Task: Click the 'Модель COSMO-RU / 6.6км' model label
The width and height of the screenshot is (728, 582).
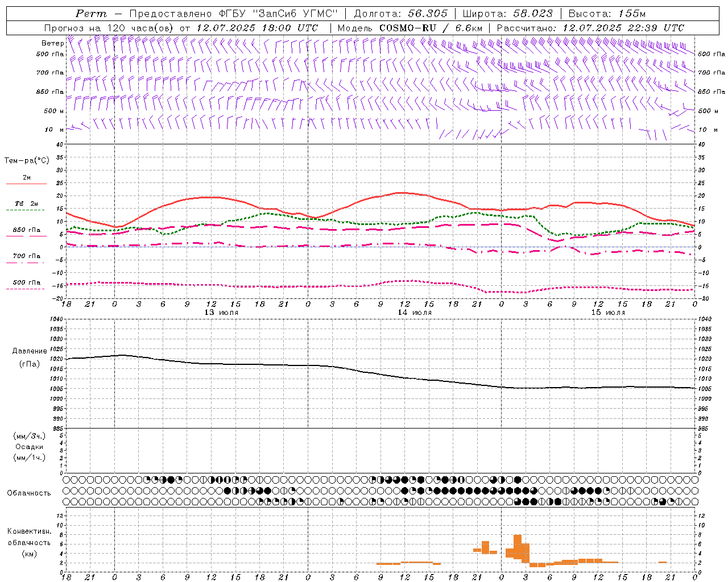Action: 409,28
